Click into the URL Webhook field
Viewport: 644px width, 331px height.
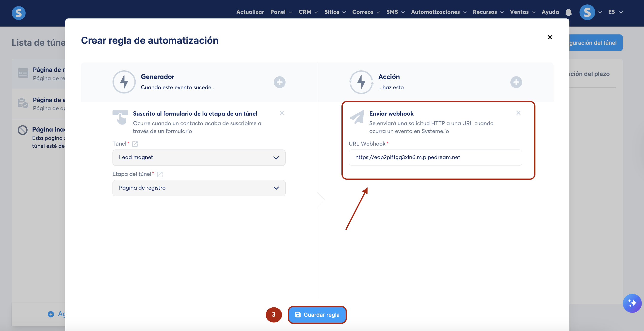tap(435, 158)
